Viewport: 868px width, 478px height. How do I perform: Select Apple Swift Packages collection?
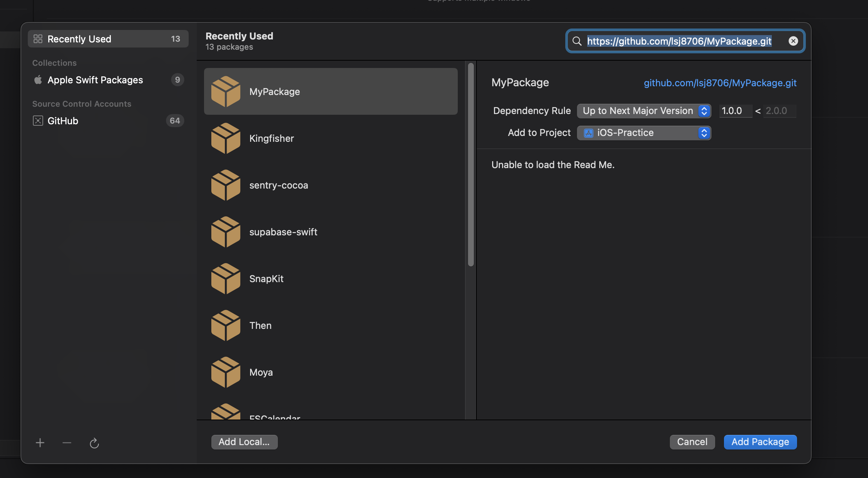pyautogui.click(x=108, y=80)
